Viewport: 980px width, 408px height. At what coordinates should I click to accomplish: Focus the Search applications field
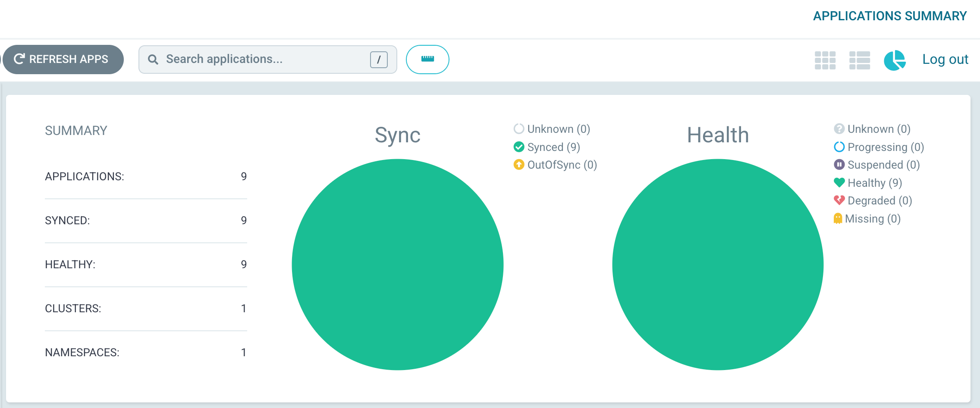[267, 60]
